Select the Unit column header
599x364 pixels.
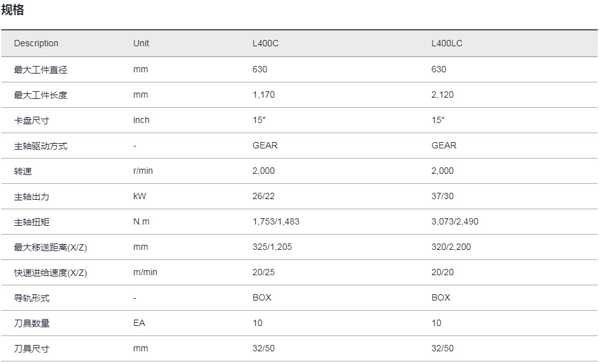(141, 43)
